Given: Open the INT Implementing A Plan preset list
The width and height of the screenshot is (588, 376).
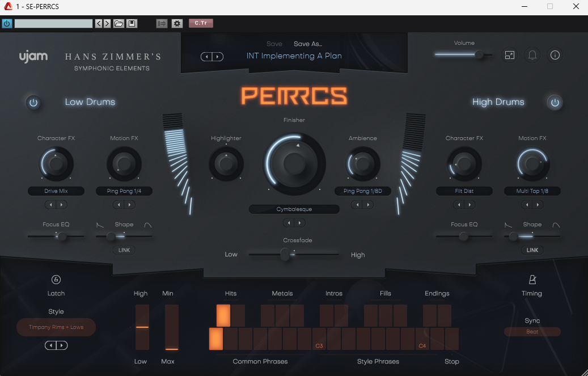Looking at the screenshot, I should click(294, 56).
